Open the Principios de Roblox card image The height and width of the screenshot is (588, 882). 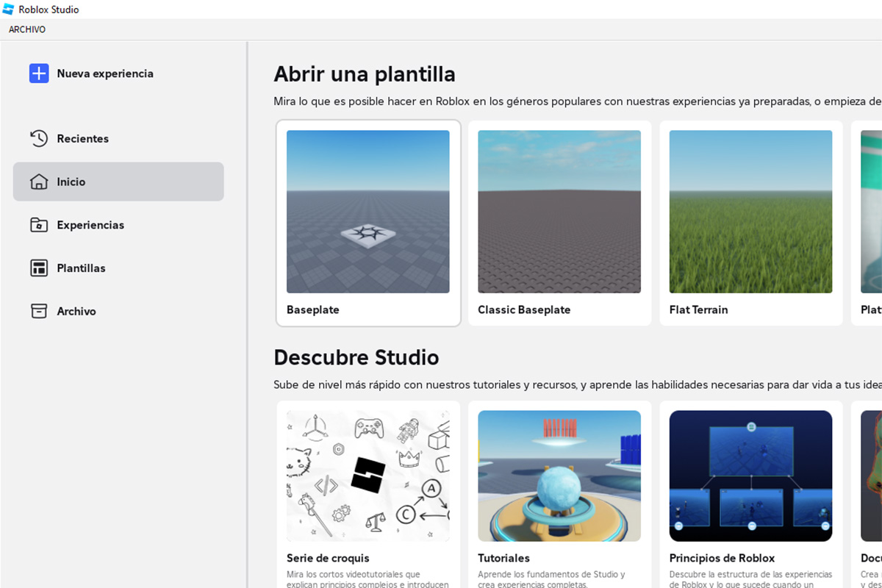(750, 476)
